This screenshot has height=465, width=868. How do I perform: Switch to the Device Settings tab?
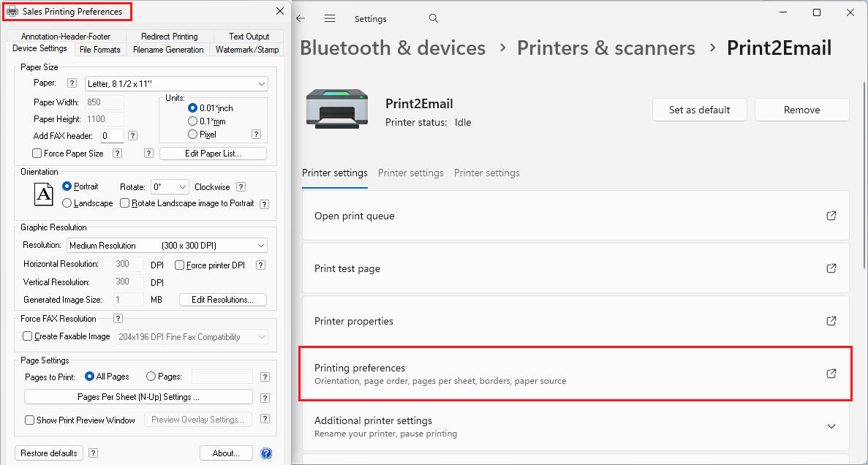pyautogui.click(x=40, y=49)
